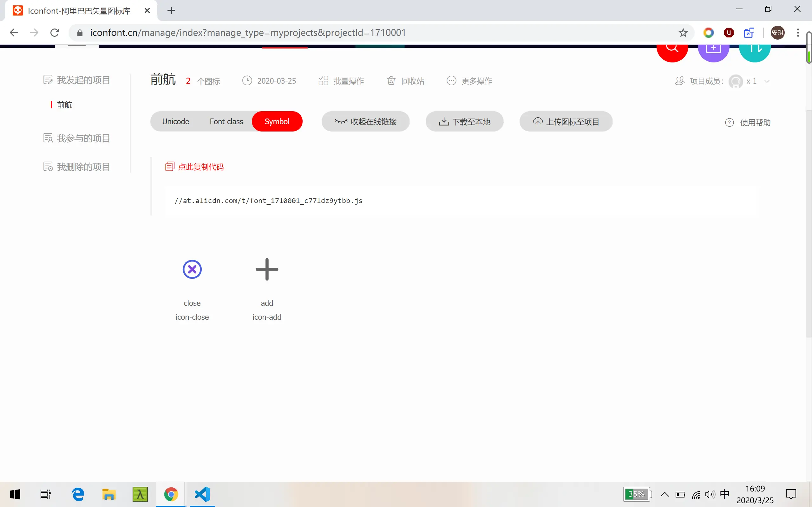This screenshot has height=507, width=812.
Task: Switch to Unicode mode
Action: coord(175,121)
